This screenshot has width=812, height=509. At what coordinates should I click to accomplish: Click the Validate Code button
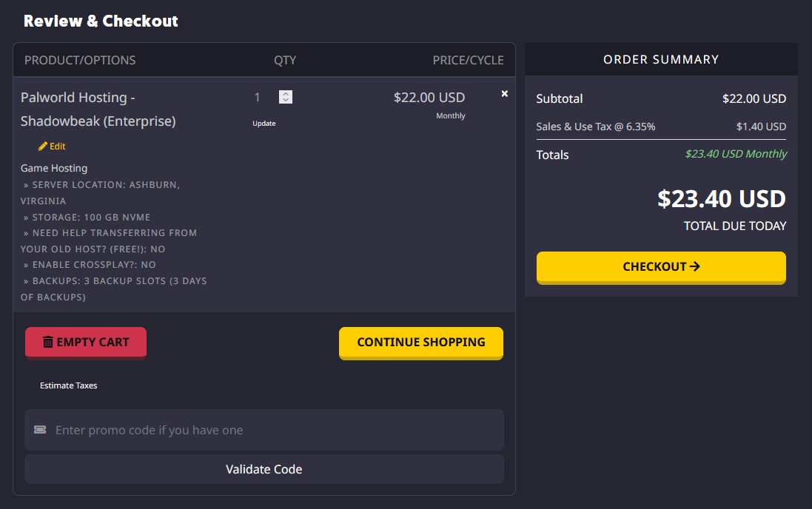coord(264,469)
